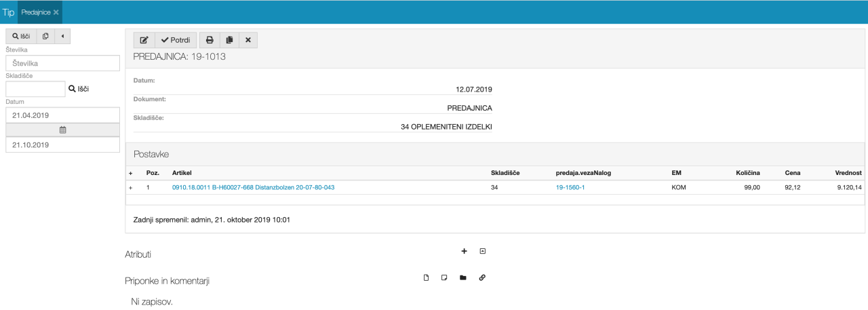Delete the document with the X toolbar icon
This screenshot has height=310, width=868.
point(248,40)
